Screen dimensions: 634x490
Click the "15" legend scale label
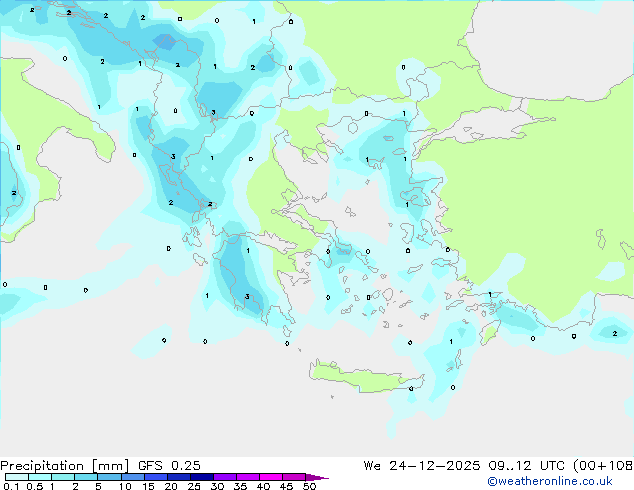click(148, 486)
